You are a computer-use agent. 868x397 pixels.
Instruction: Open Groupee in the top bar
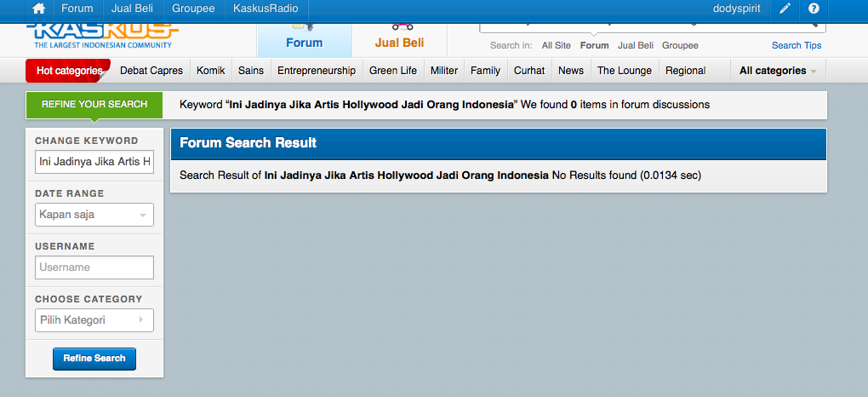point(193,9)
